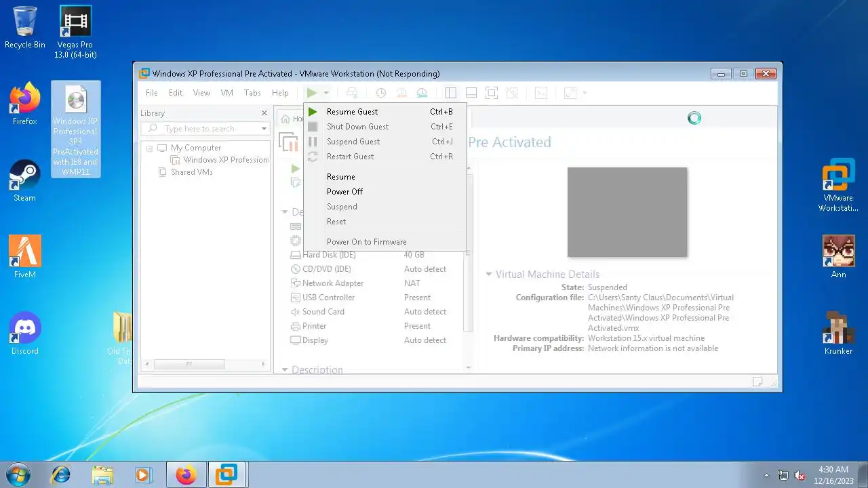Open the power options dropdown arrow
The height and width of the screenshot is (488, 868).
pos(326,93)
